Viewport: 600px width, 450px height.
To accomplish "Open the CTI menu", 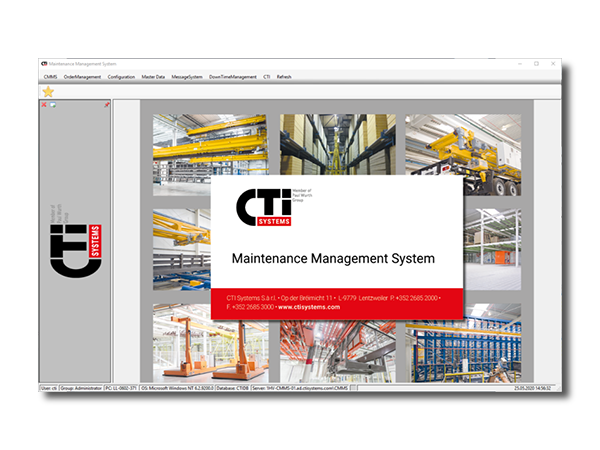I will (x=267, y=77).
